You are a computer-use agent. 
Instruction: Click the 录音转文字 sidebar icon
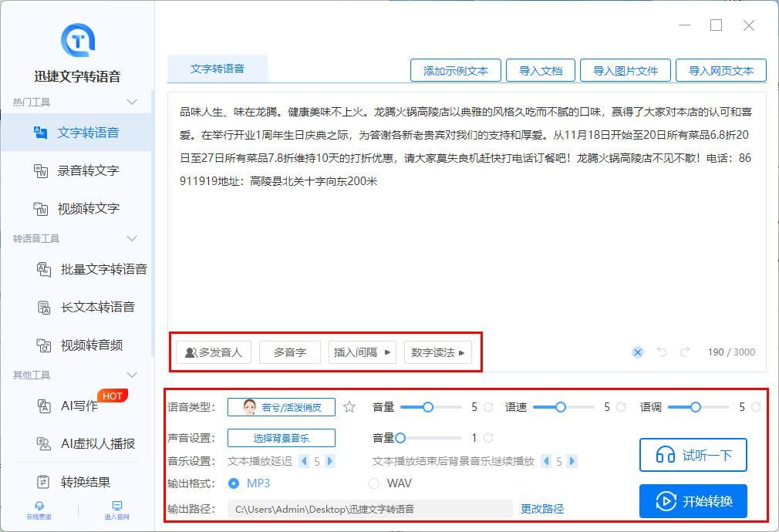pos(41,171)
